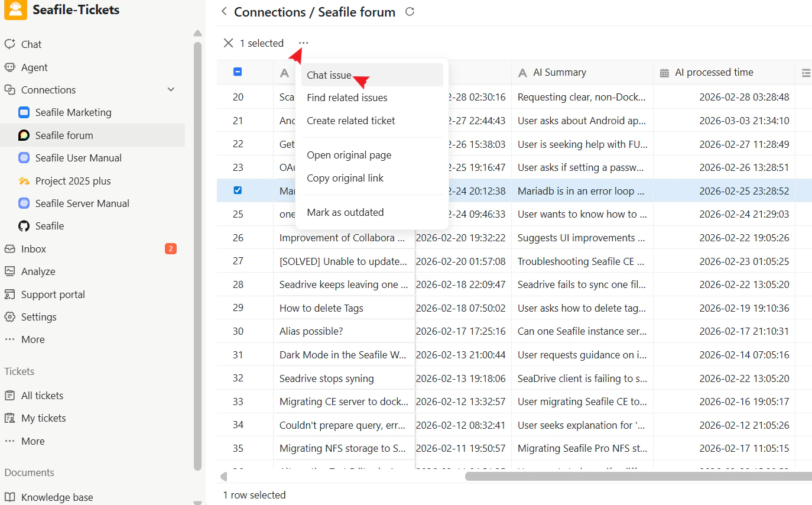Open the Seafile User Manual connection
The height and width of the screenshot is (505, 812).
point(78,158)
